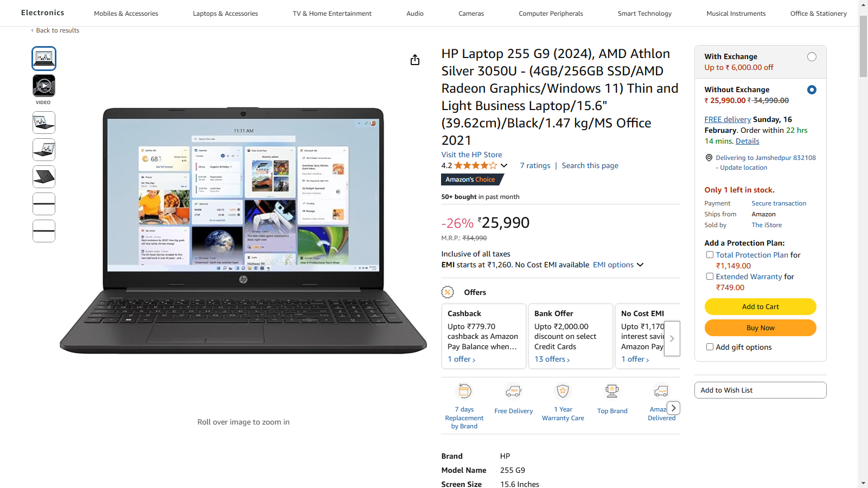868x488 pixels.
Task: Click the share icon above the product image
Action: coord(415,60)
